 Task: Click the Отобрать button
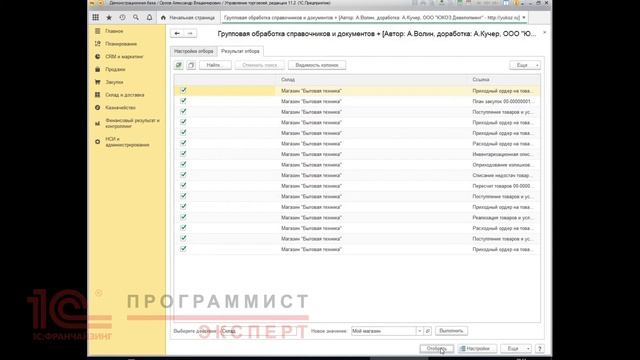(x=436, y=349)
